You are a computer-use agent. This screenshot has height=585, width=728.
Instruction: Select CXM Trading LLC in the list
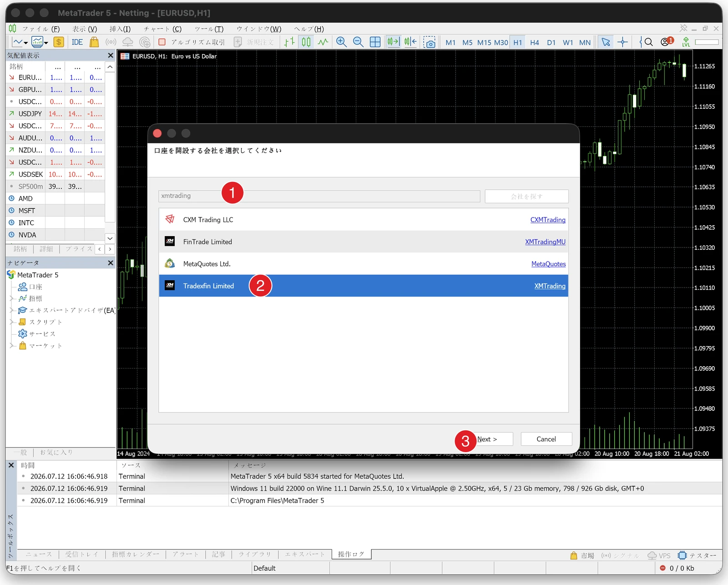tap(364, 220)
